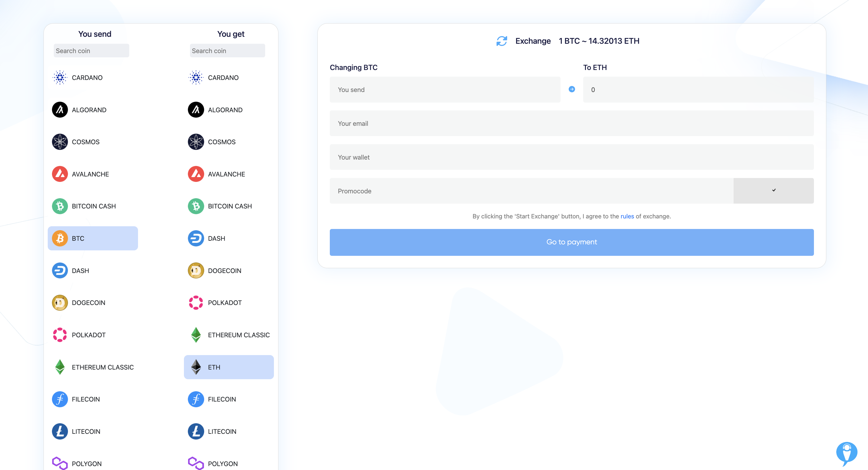Choose Avalanche icon in You send list
The width and height of the screenshot is (868, 470).
click(x=59, y=174)
